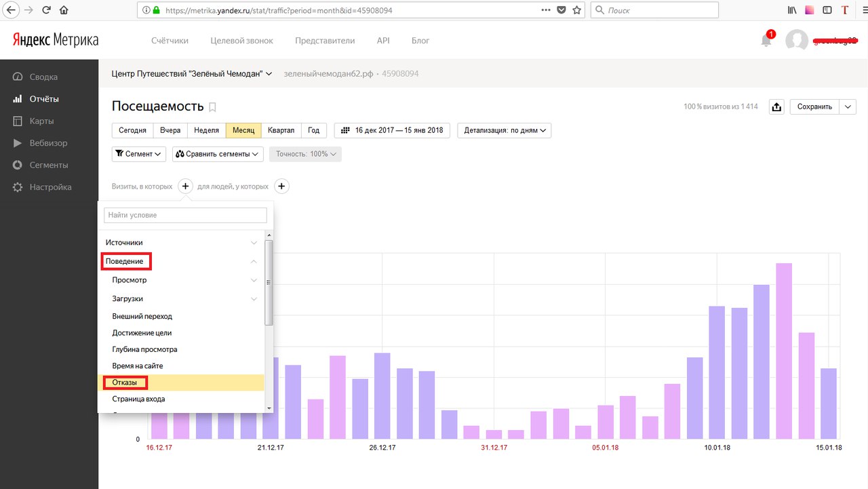868x489 pixels.
Task: Choose Глубина просмотра condition
Action: coord(182,349)
